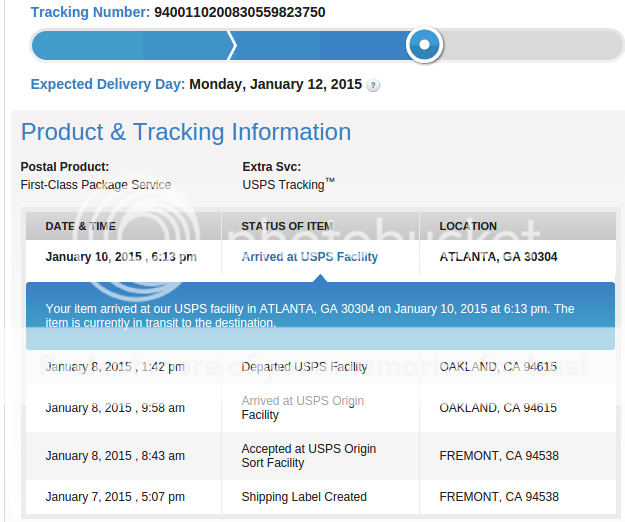The image size is (625, 522).
Task: Click 'Accepted at USPS Origin Sort Facility' entry
Action: 308,456
